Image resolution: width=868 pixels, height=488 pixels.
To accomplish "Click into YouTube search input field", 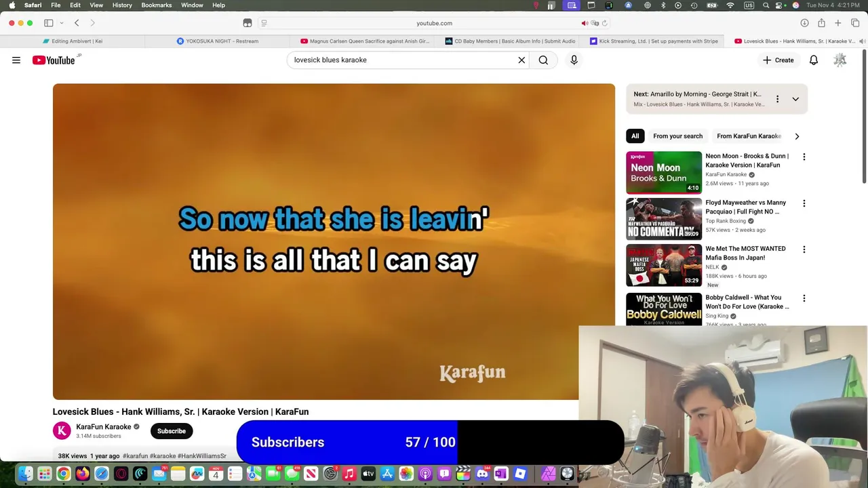I will tap(403, 60).
